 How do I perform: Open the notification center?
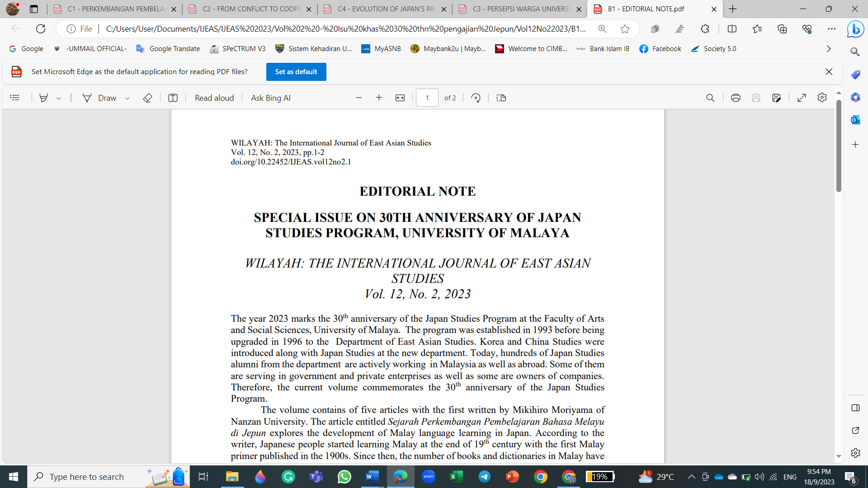[850, 477]
